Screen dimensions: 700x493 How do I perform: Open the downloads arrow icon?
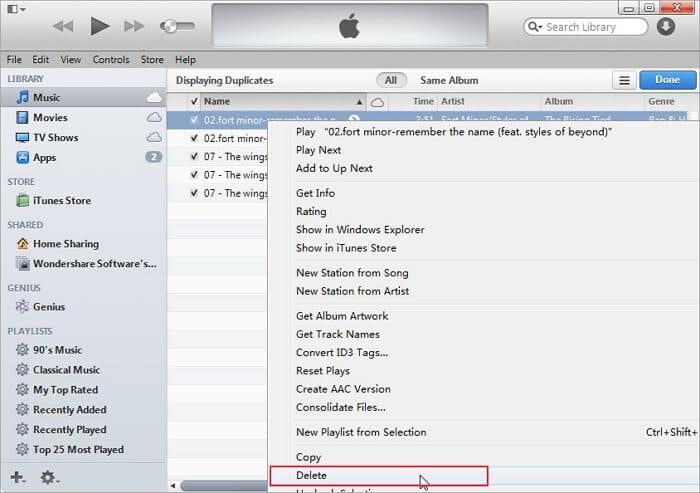tap(666, 26)
